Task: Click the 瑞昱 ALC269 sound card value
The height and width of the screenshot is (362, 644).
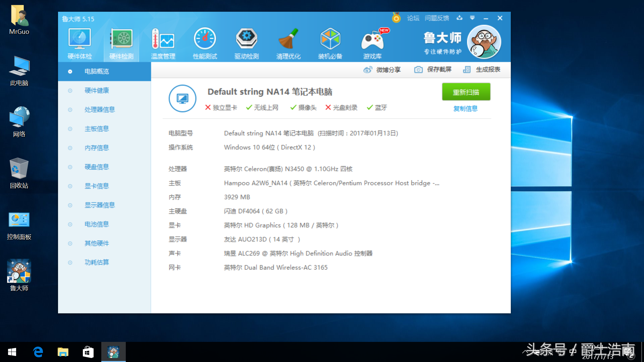Action: coord(298,253)
